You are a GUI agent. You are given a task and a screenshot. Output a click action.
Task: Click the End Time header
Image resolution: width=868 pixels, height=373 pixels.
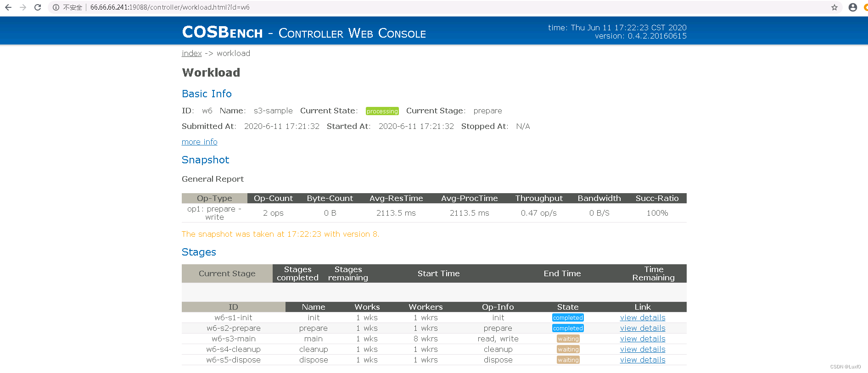(x=562, y=273)
